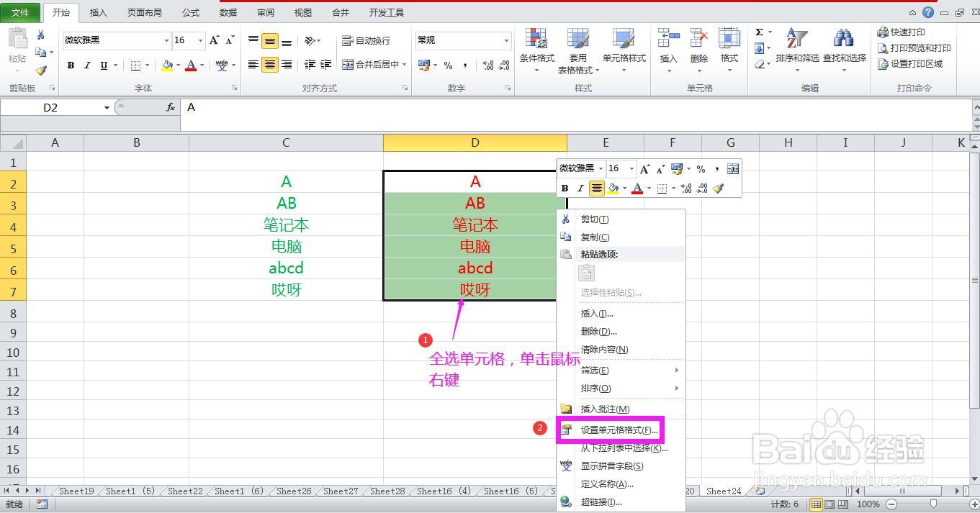Click the ribbon phonetic guide wén icon
Screen dimensions: 980x513
[222, 65]
